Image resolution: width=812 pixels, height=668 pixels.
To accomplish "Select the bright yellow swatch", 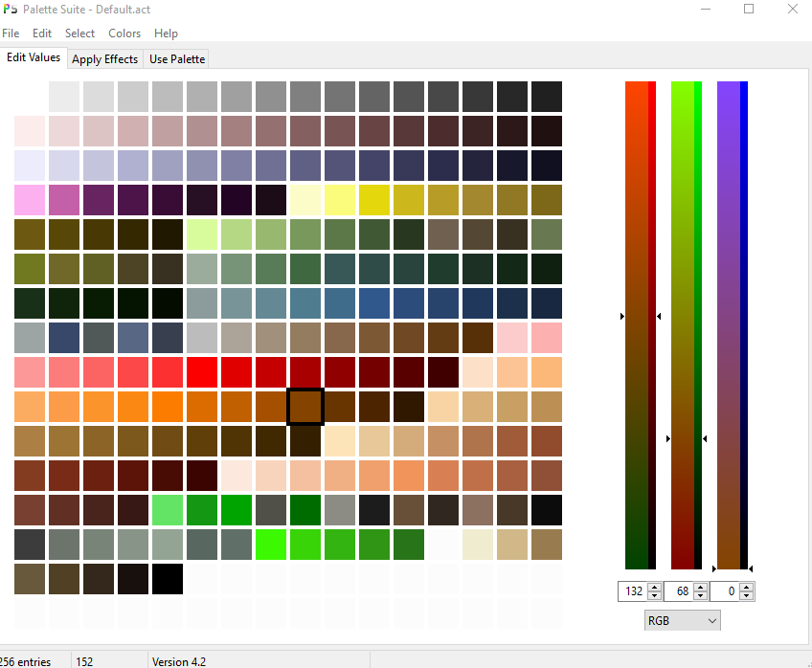I will pos(374,200).
